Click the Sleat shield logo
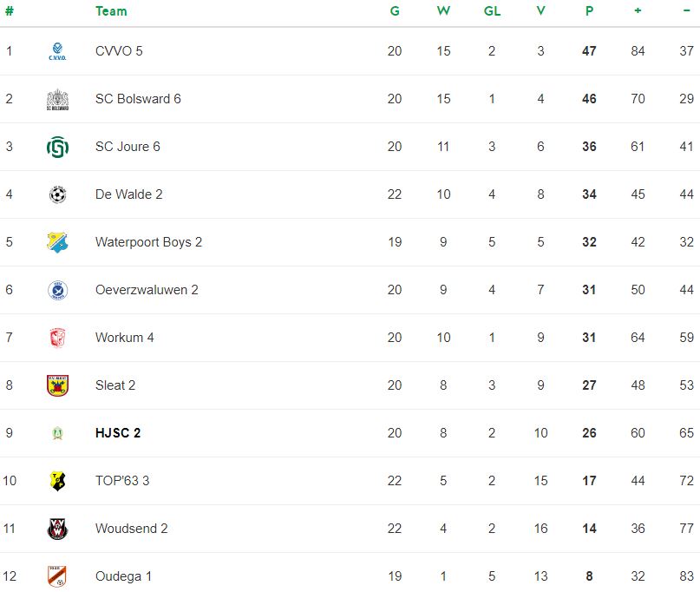The image size is (700, 592). click(57, 385)
